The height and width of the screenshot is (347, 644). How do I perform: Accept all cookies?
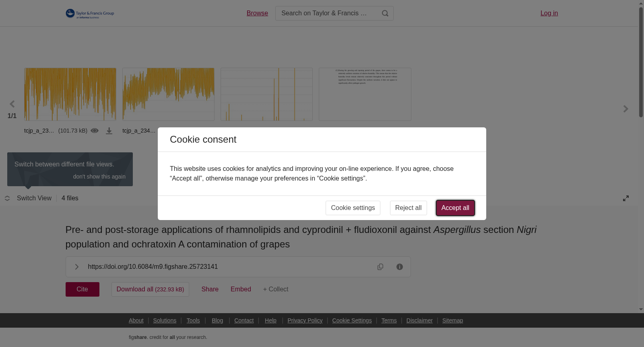(x=455, y=208)
